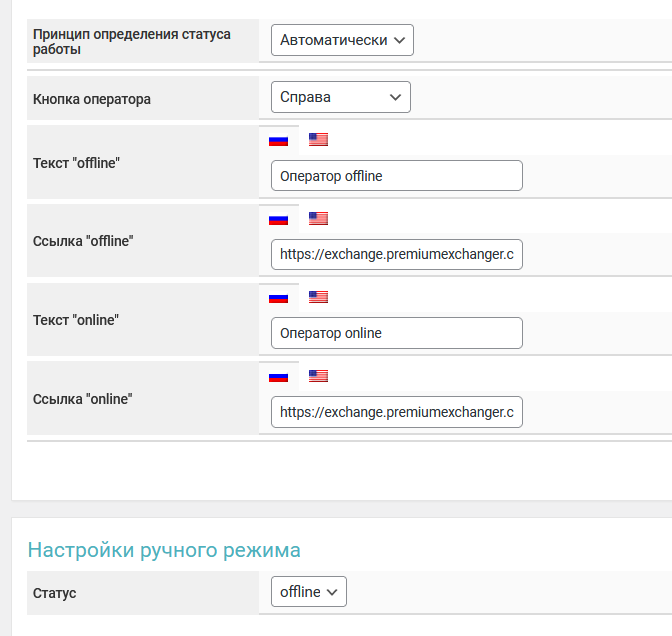This screenshot has height=636, width=672.
Task: Select US flag for Ссылка "online"
Action: point(318,376)
